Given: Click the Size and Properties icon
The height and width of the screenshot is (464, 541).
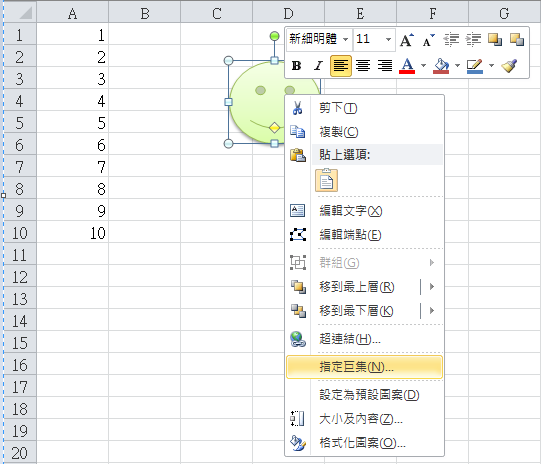Looking at the screenshot, I should [297, 419].
